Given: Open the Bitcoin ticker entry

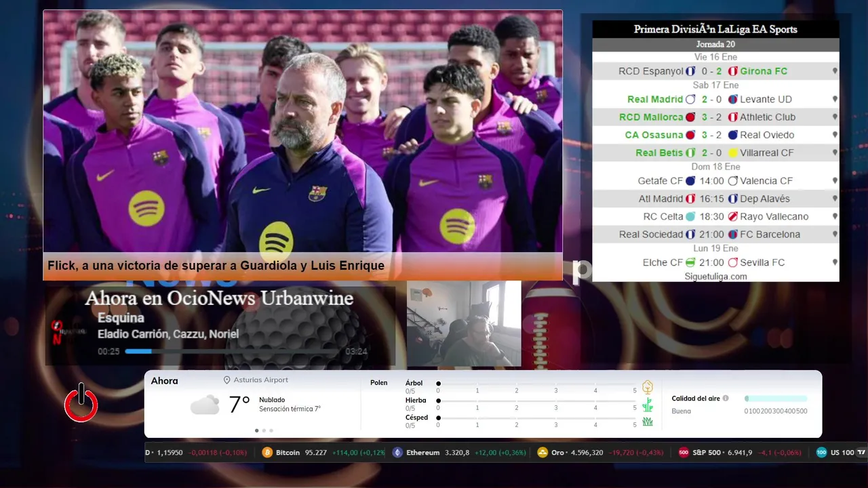Looking at the screenshot, I should (323, 453).
